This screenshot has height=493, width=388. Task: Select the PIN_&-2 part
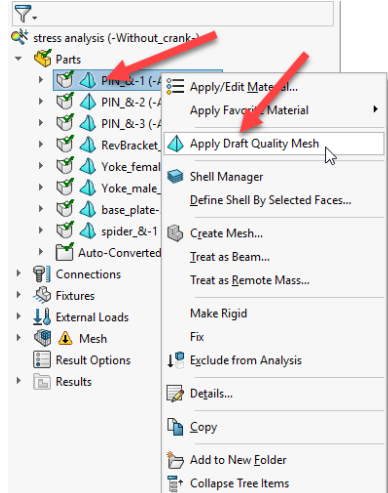[x=132, y=102]
